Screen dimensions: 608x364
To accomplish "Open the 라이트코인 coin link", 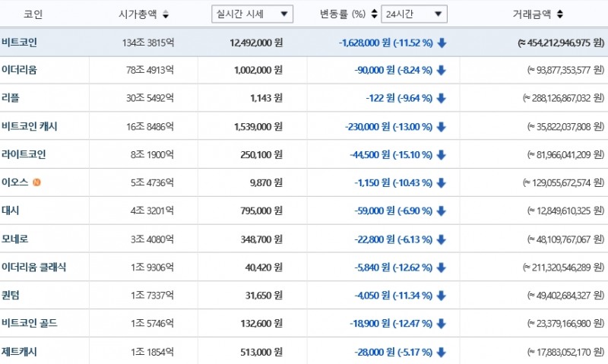I will (x=24, y=154).
